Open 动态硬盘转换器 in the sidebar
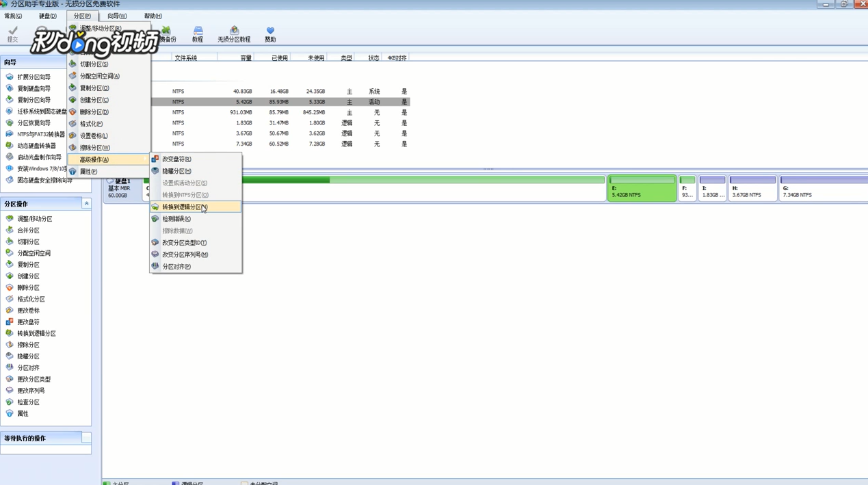The image size is (868, 485). pos(36,146)
